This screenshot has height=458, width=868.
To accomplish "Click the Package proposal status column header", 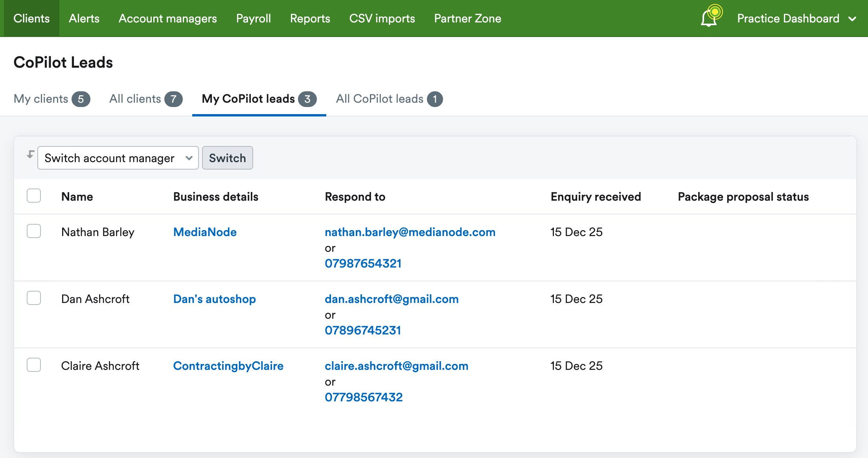I will point(743,197).
